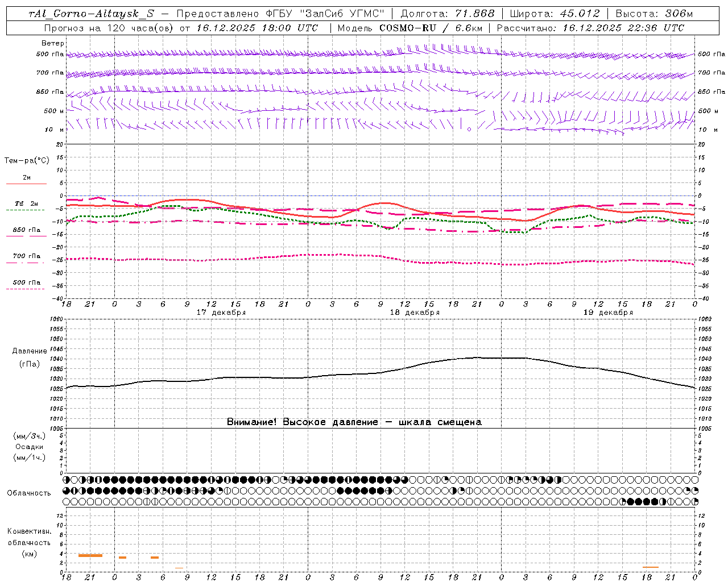Select the Высота: 306м value
The width and height of the screenshot is (728, 582).
(x=655, y=14)
